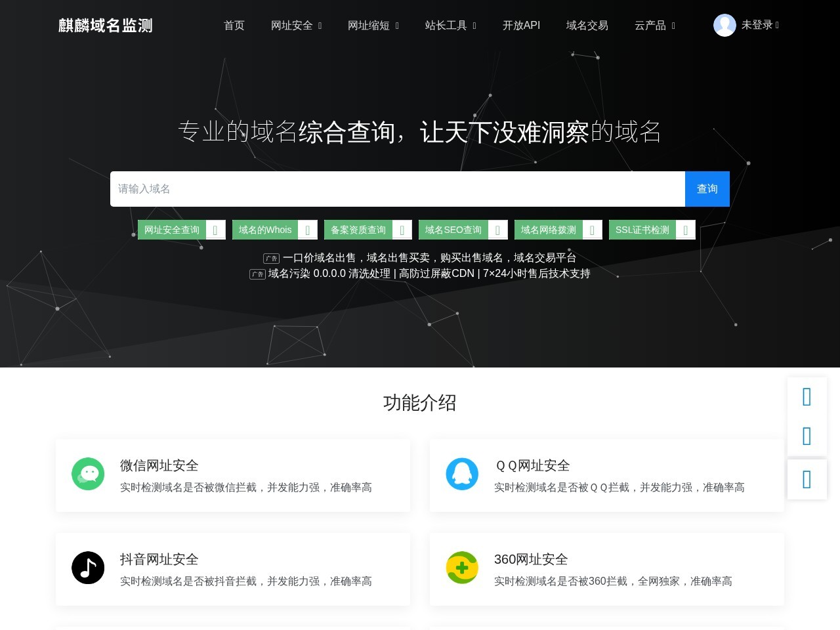Viewport: 840px width, 630px height.
Task: Select 域名交易 in the navigation bar
Action: click(x=587, y=26)
